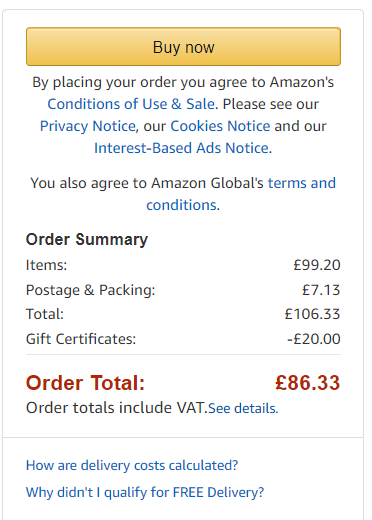The image size is (372, 520).
Task: Click the Order Total label
Action: [x=85, y=383]
